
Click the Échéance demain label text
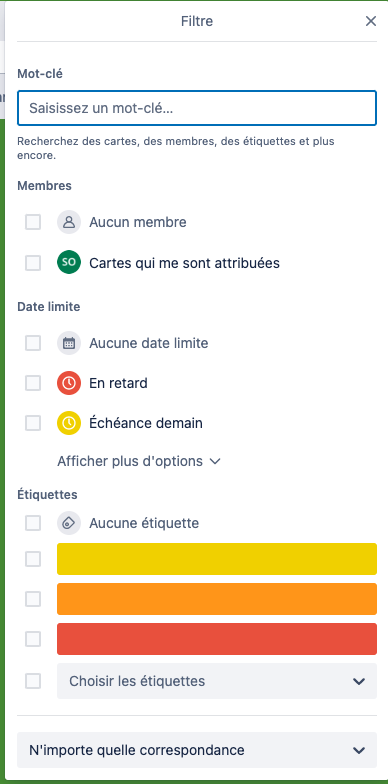click(146, 423)
